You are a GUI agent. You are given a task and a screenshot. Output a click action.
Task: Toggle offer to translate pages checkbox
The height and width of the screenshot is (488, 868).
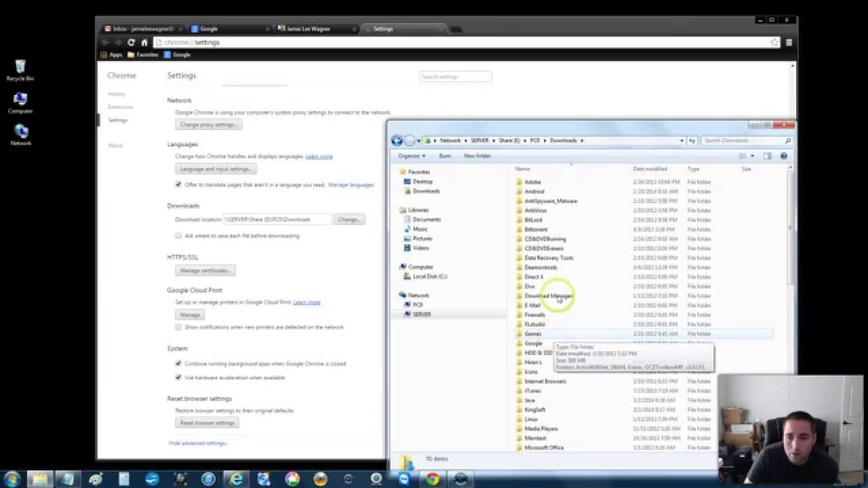[178, 184]
